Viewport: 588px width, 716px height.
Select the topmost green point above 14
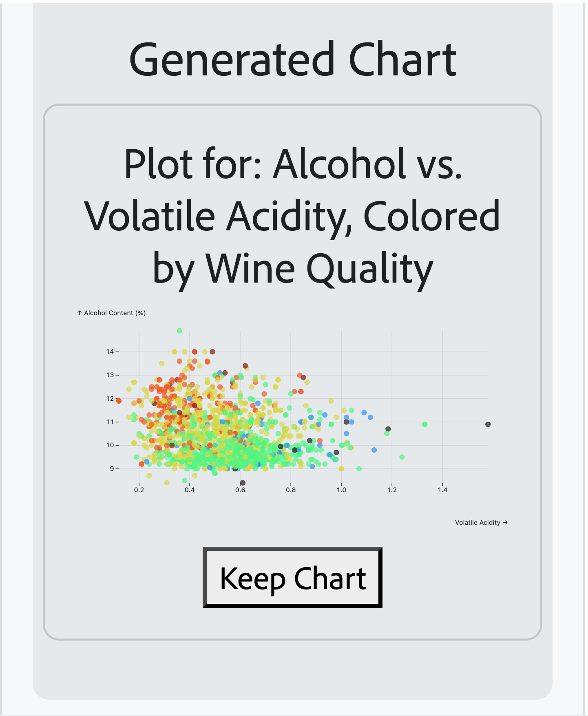pos(179,331)
